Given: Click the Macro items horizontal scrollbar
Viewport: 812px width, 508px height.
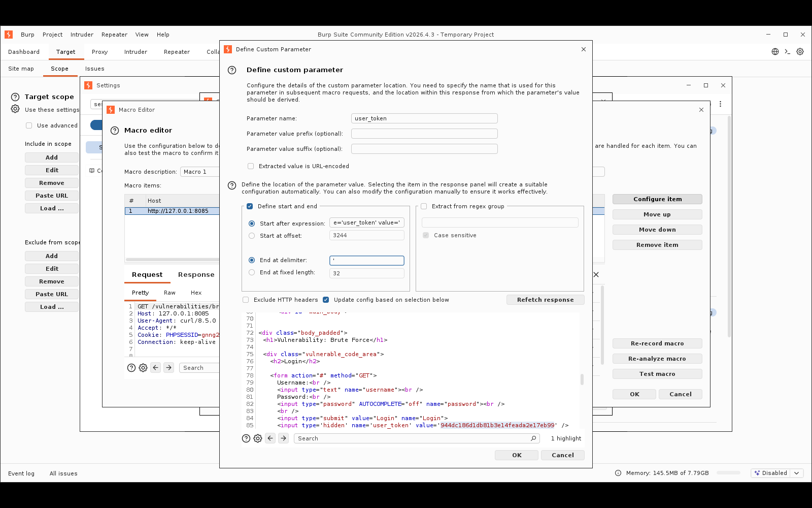Looking at the screenshot, I should (x=173, y=260).
